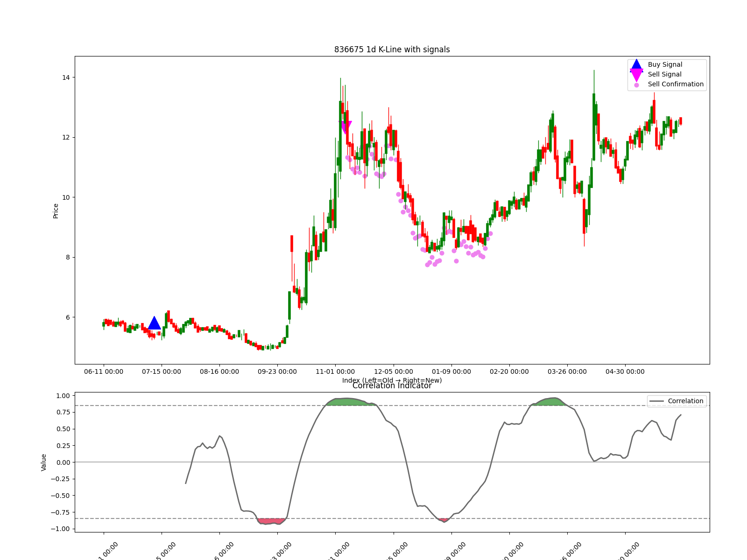The image size is (747, 560).
Task: Click the correlation tick label −0.25
Action: [60, 479]
